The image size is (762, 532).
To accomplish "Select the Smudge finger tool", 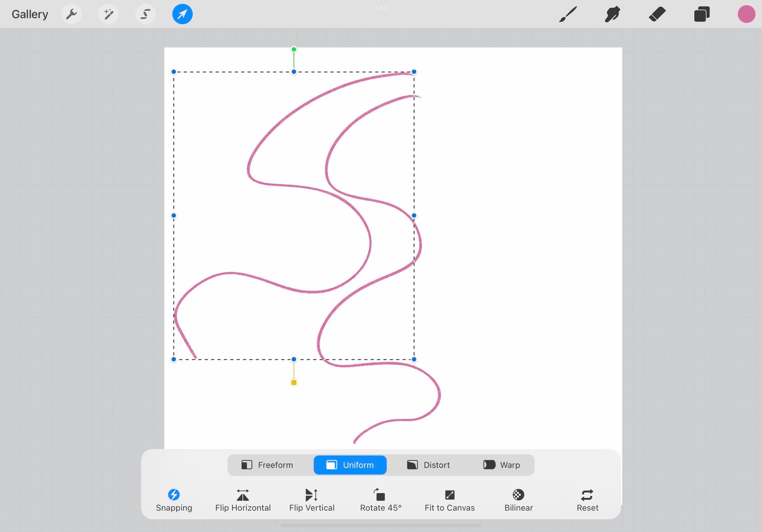I will pyautogui.click(x=612, y=14).
